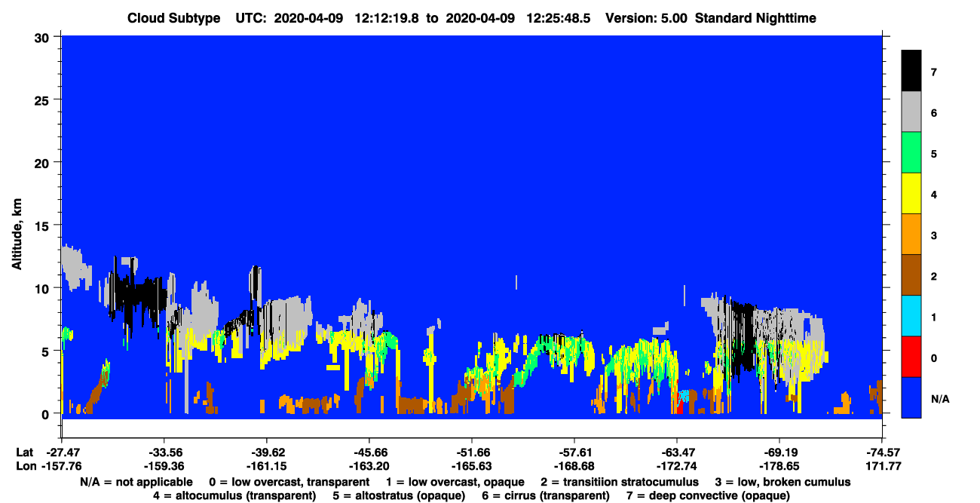Screen dimensions: 980x503
Task: Click the 'Lon' row label
Action: coord(25,466)
